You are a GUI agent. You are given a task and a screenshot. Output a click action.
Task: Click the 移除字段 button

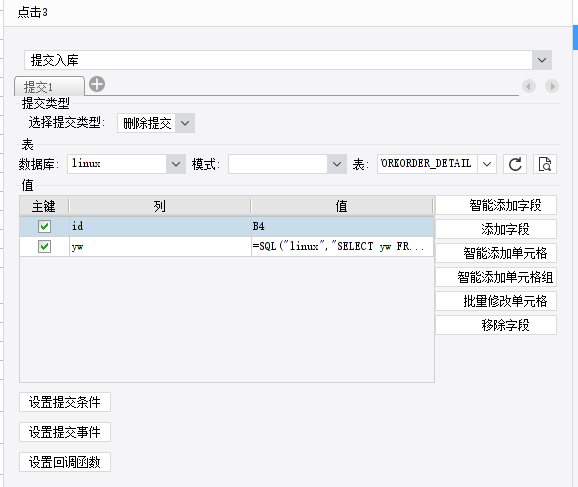point(496,325)
